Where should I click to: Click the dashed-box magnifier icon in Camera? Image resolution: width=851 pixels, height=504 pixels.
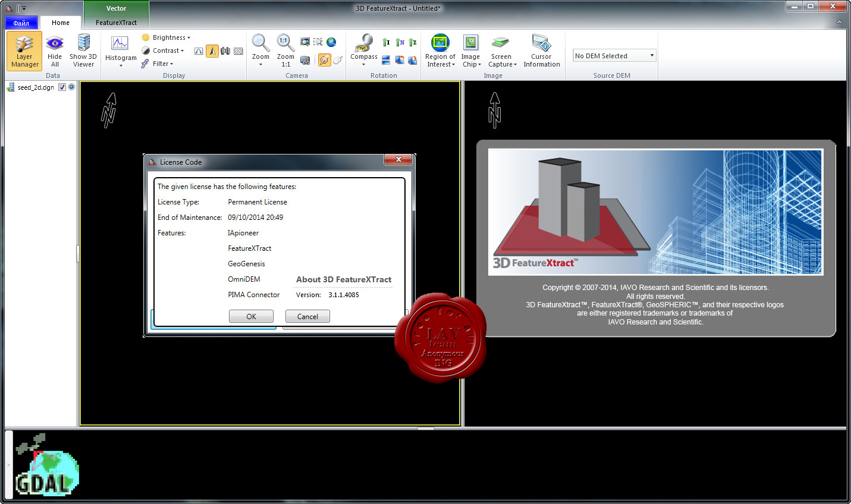click(318, 42)
